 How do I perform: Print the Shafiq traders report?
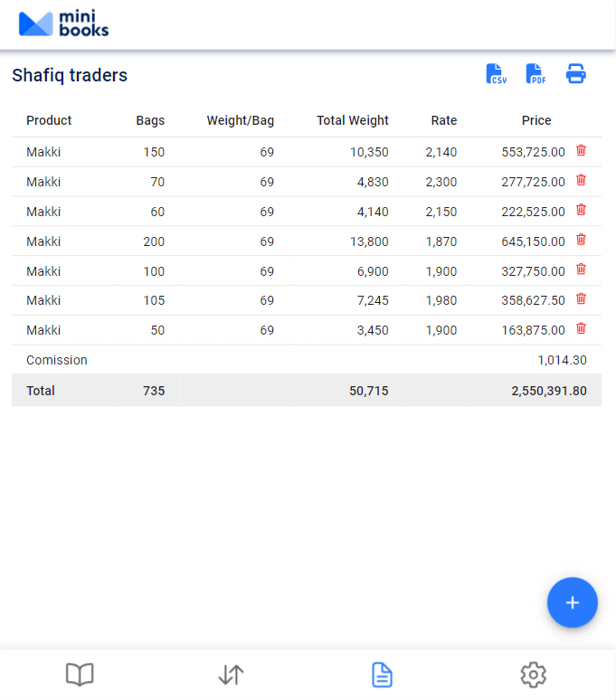[x=576, y=75]
